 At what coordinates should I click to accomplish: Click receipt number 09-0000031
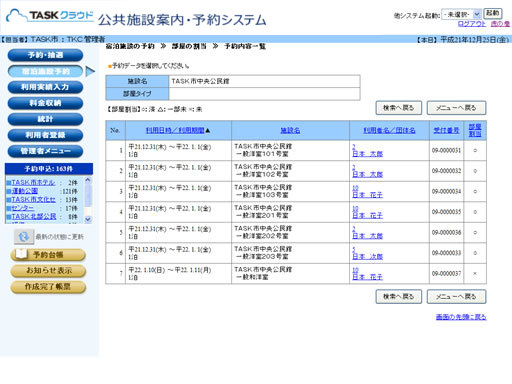(446, 151)
